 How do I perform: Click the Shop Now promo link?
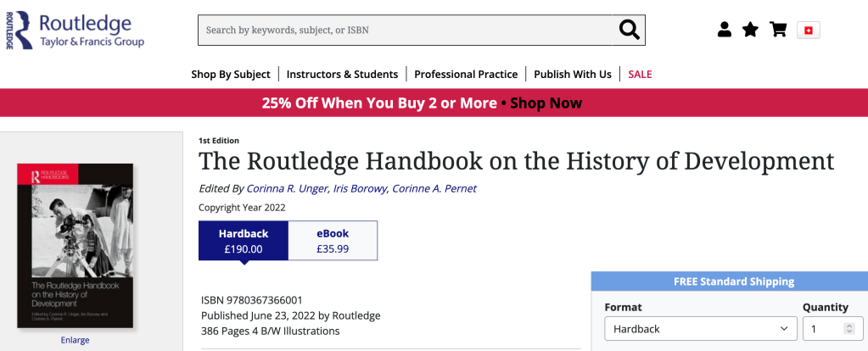click(x=546, y=103)
